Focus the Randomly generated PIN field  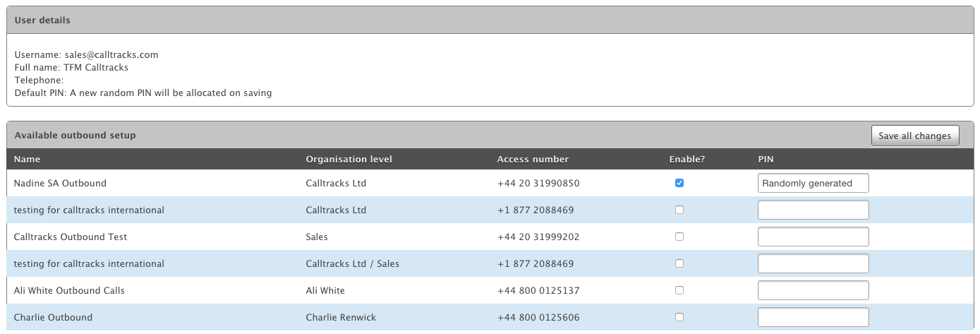(x=813, y=183)
